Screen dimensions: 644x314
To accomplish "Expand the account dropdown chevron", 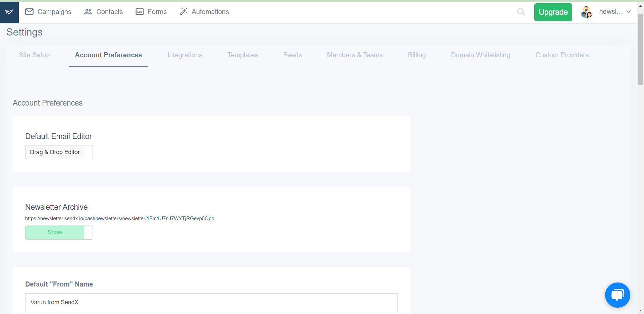I will click(629, 12).
